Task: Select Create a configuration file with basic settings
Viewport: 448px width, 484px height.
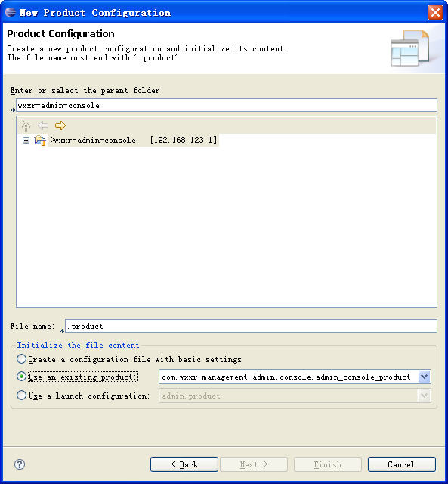Action: (x=21, y=359)
